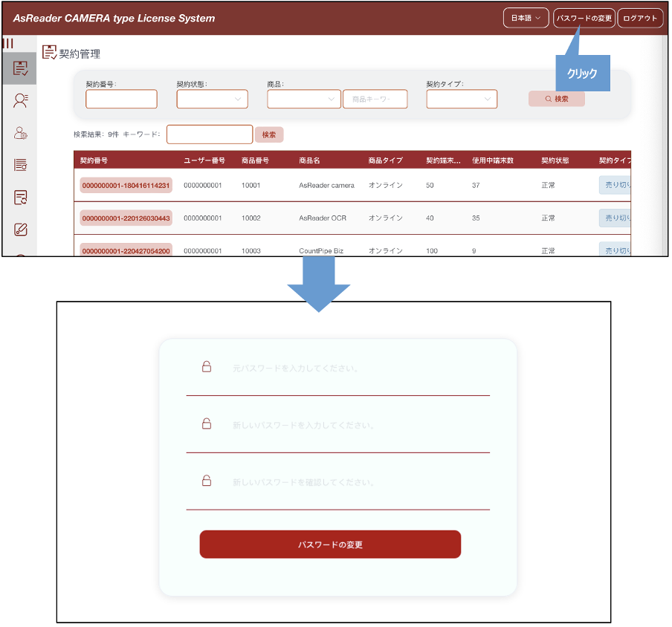The width and height of the screenshot is (672, 627).
Task: Open contract 0000000001-180416114231
Action: (126, 185)
